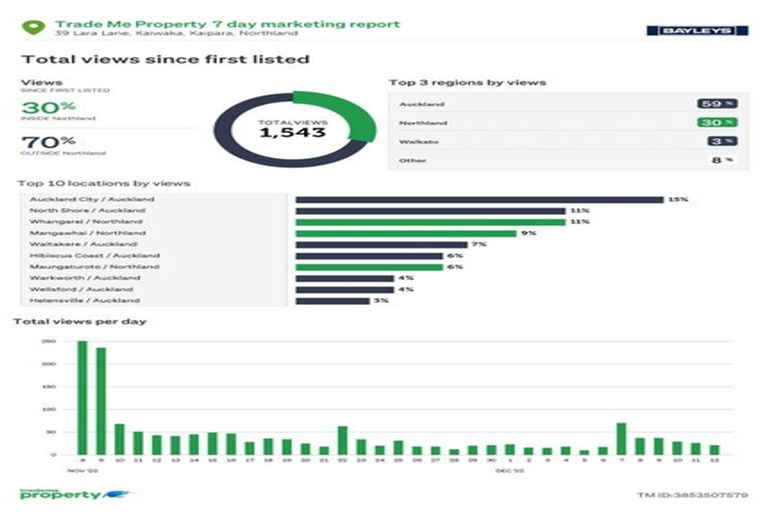Click the green location pin icon
768x512 pixels.
click(x=36, y=26)
